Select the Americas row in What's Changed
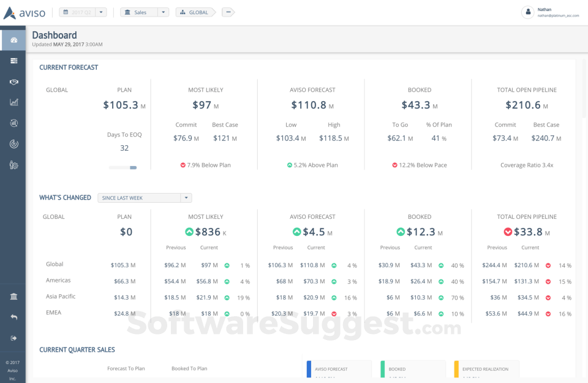Image resolution: width=588 pixels, height=383 pixels. click(58, 280)
